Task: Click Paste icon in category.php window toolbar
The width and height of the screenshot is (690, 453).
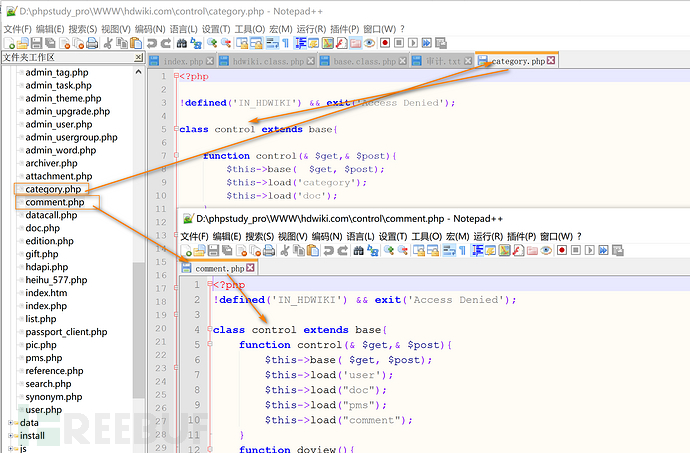Action: tap(136, 43)
